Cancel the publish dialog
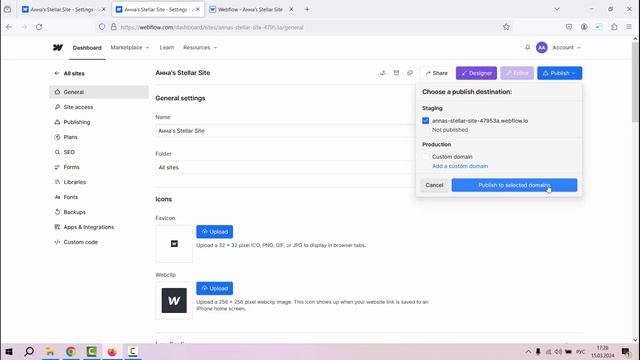This screenshot has height=360, width=640. pyautogui.click(x=434, y=185)
